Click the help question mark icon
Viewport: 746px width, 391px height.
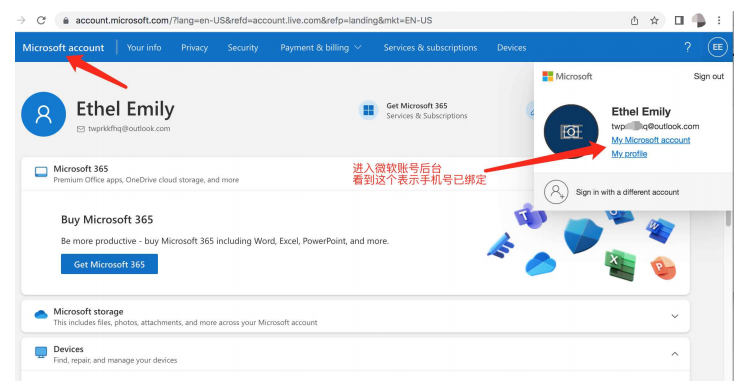687,47
